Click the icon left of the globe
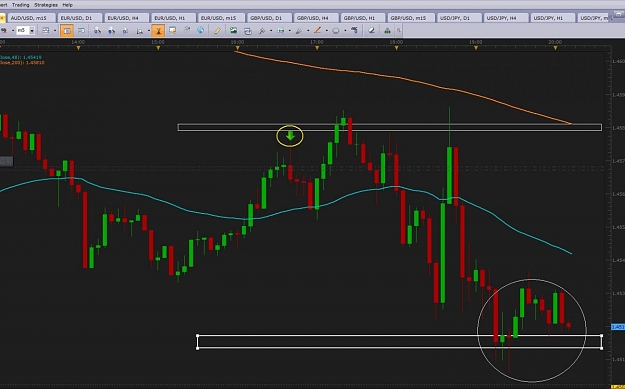The image size is (625, 389). 187,30
